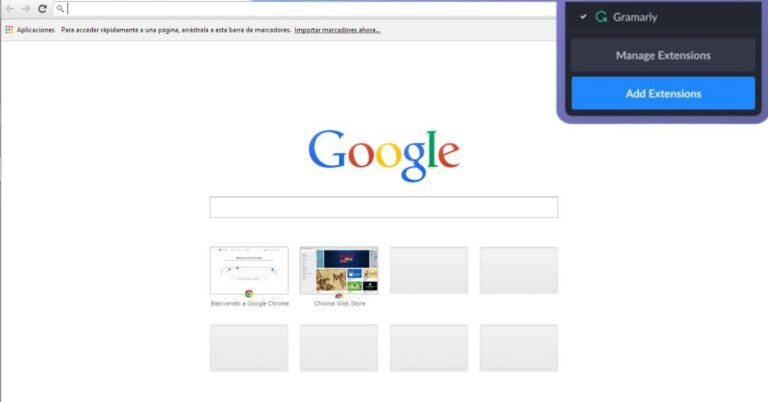Click Web Store icon under its thumbnail
Screen dimensions: 768x402
pos(338,295)
